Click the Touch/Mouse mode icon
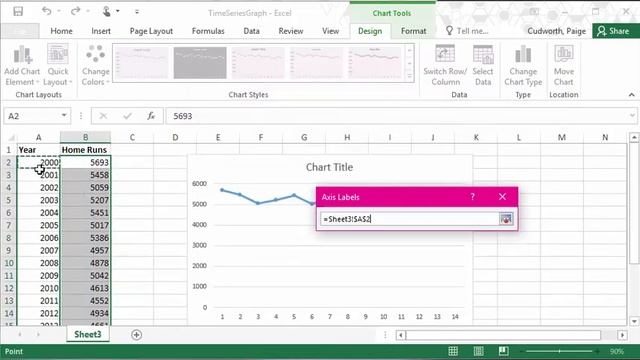The image size is (640, 360). (107, 11)
